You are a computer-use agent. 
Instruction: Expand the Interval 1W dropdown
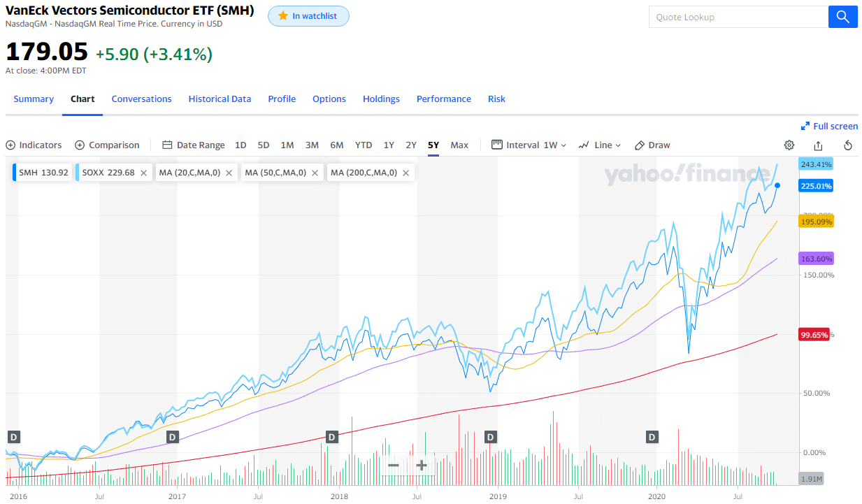pyautogui.click(x=529, y=145)
